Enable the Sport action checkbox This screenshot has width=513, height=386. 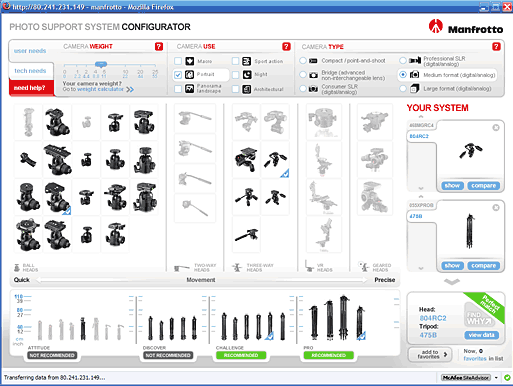[235, 61]
